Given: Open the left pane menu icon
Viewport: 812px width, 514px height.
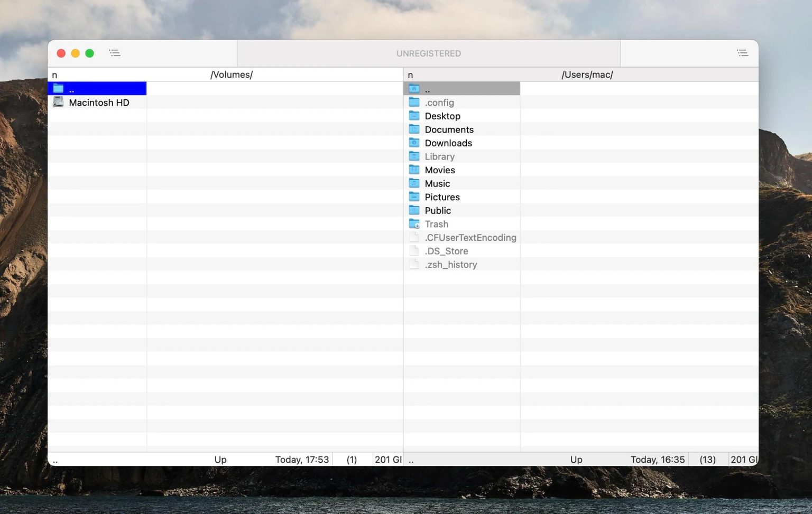Looking at the screenshot, I should tap(115, 53).
